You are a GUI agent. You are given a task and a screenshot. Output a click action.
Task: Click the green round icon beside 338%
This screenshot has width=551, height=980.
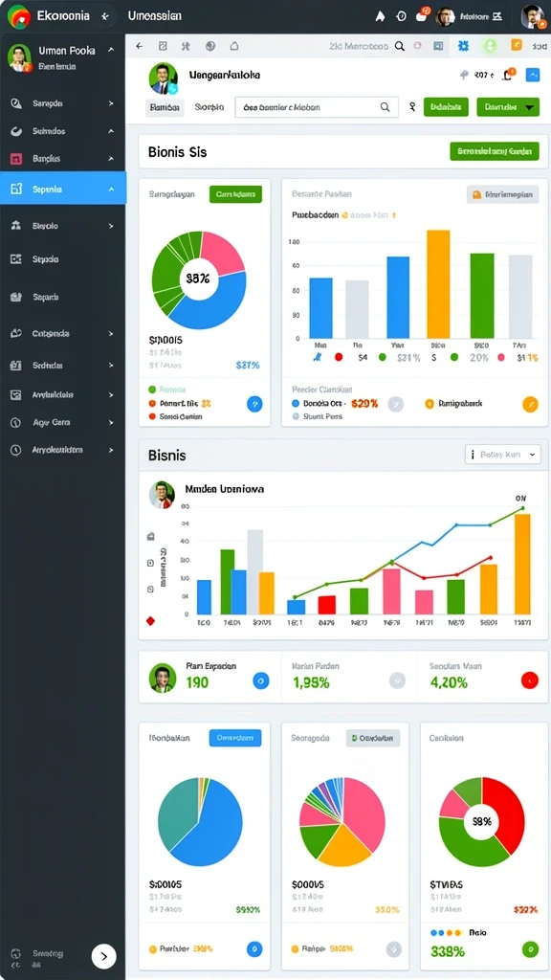[530, 950]
